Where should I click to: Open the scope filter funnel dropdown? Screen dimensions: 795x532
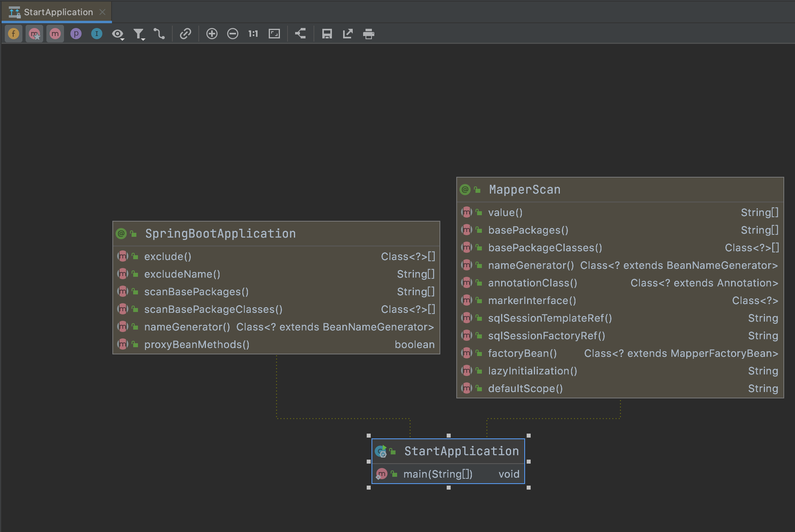pos(139,34)
